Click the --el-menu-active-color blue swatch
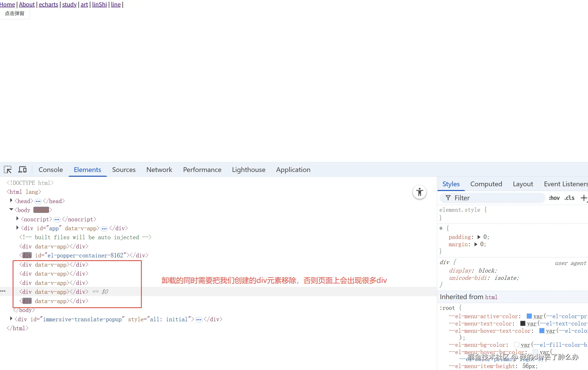Viewport: 588px width, 370px height. [x=529, y=316]
